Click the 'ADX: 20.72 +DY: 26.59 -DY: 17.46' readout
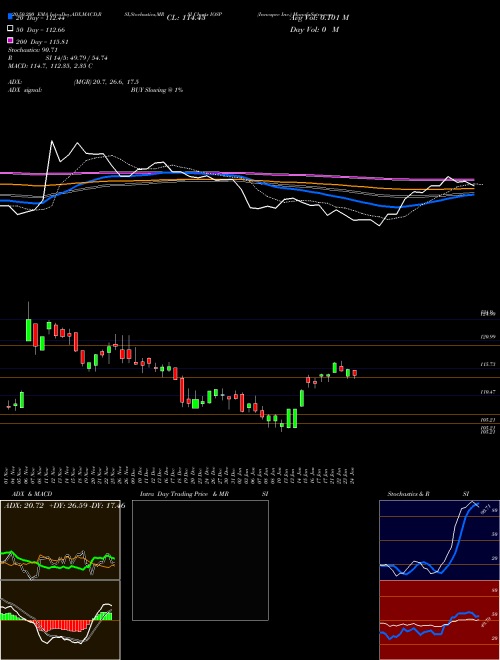This screenshot has width=500, height=660. click(64, 505)
